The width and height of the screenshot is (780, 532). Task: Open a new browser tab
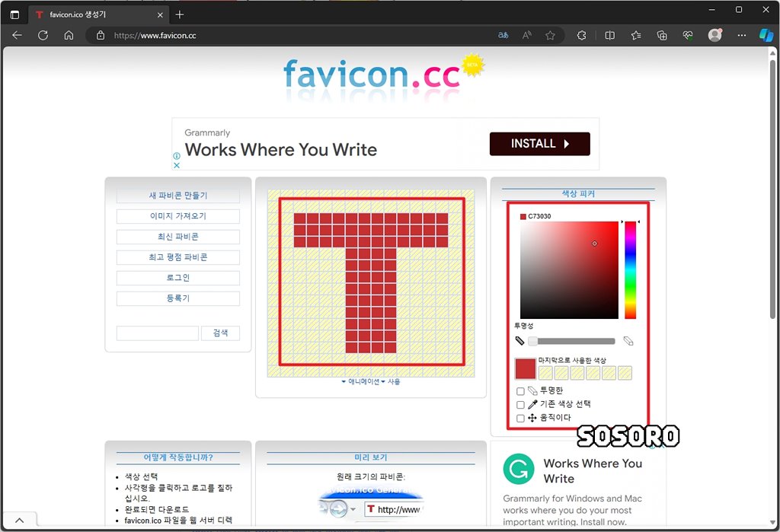pos(180,14)
